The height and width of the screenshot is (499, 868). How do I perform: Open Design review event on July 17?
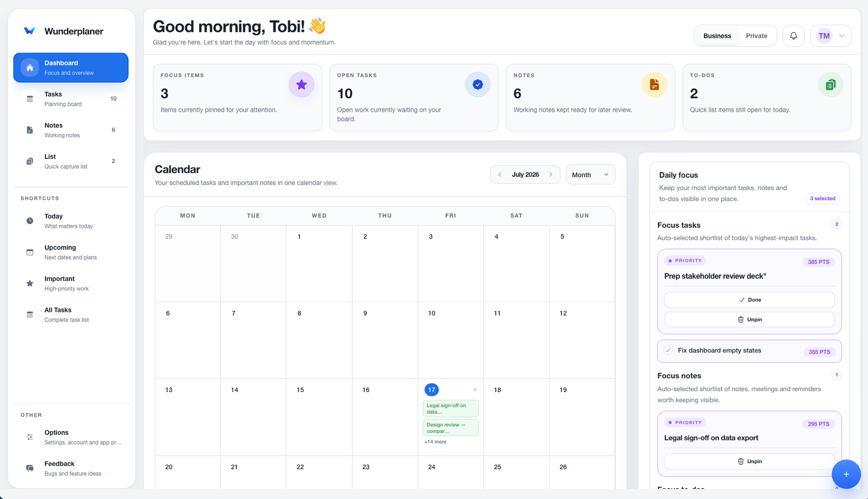point(451,428)
